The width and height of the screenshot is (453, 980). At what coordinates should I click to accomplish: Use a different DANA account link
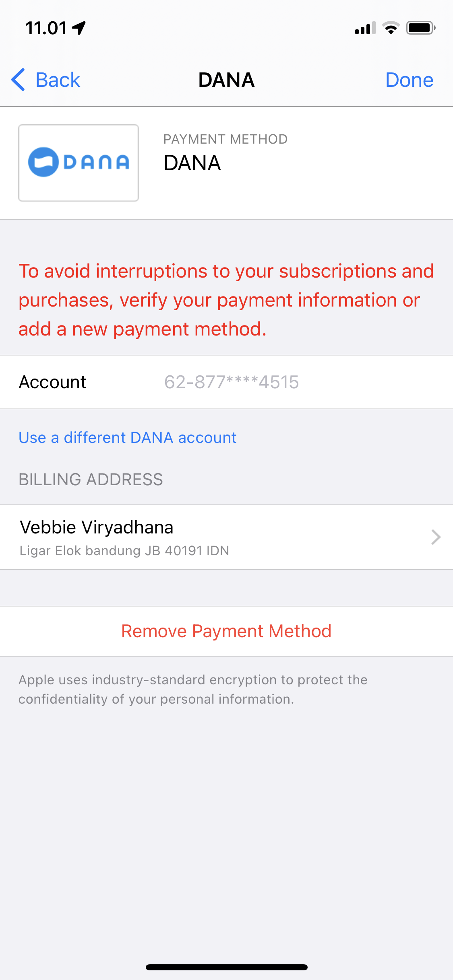point(128,437)
